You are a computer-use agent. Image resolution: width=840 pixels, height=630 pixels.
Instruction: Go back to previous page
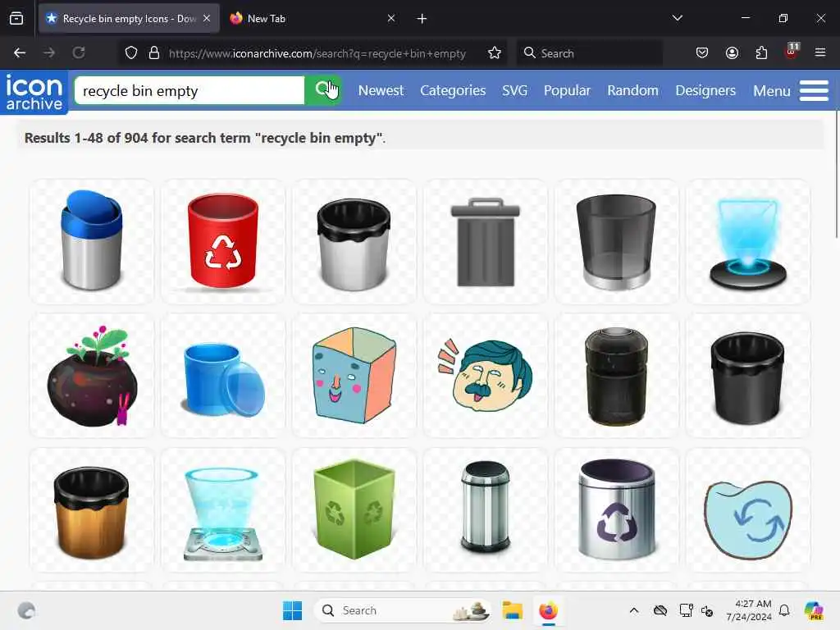pyautogui.click(x=20, y=52)
